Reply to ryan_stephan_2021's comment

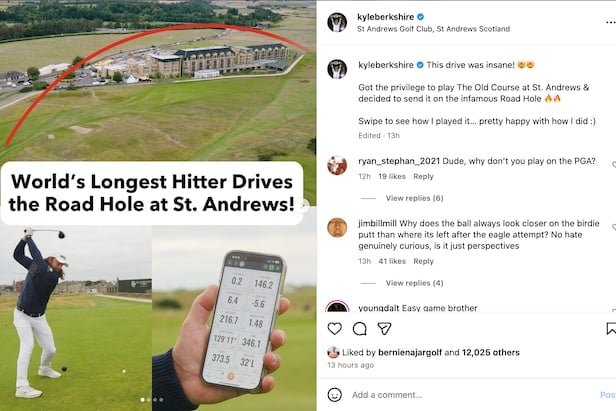pyautogui.click(x=423, y=176)
